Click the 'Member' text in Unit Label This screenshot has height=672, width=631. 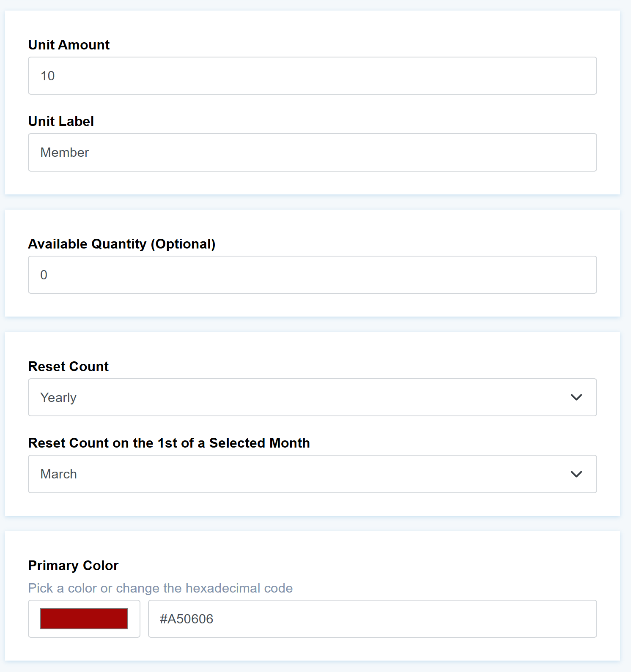pyautogui.click(x=65, y=153)
